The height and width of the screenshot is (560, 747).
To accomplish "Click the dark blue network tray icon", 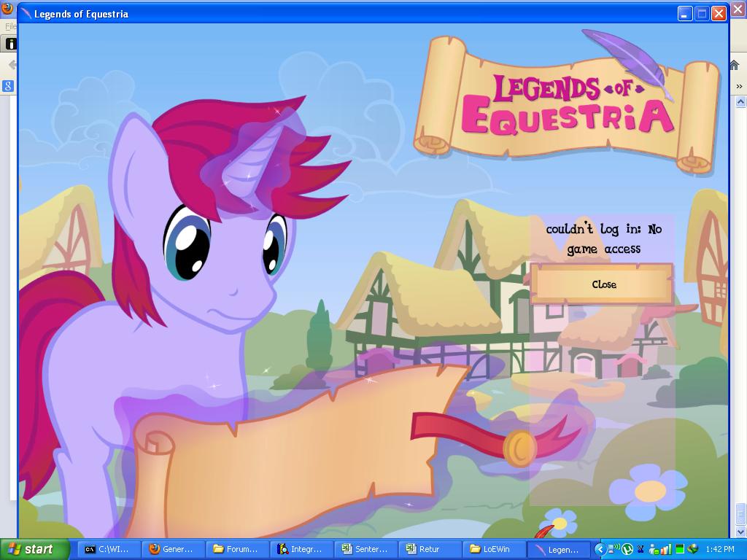I will tap(640, 550).
